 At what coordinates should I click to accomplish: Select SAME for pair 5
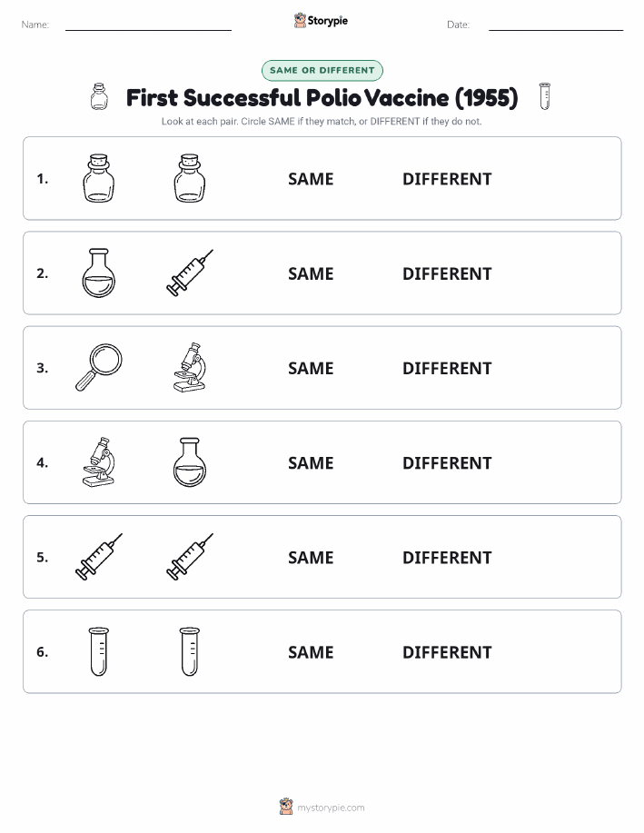311,557
